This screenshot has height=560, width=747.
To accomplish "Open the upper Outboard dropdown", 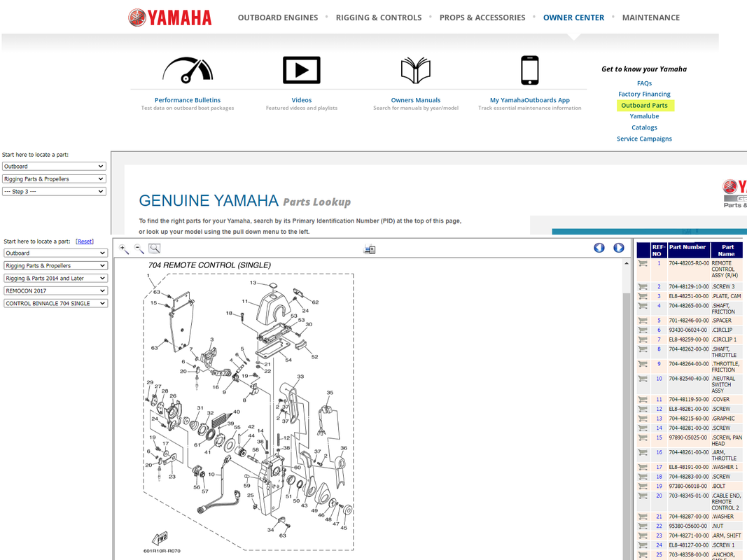I will 54,166.
